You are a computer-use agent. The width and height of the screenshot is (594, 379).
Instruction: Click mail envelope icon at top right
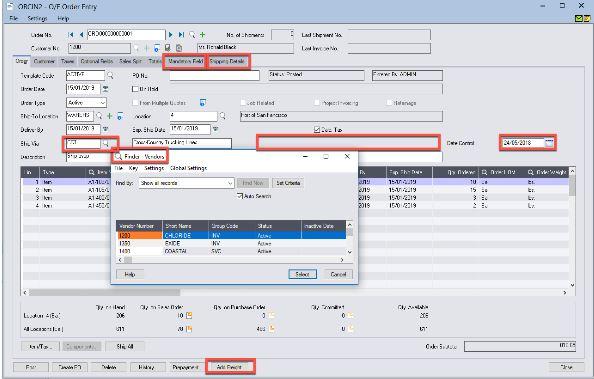pos(579,18)
